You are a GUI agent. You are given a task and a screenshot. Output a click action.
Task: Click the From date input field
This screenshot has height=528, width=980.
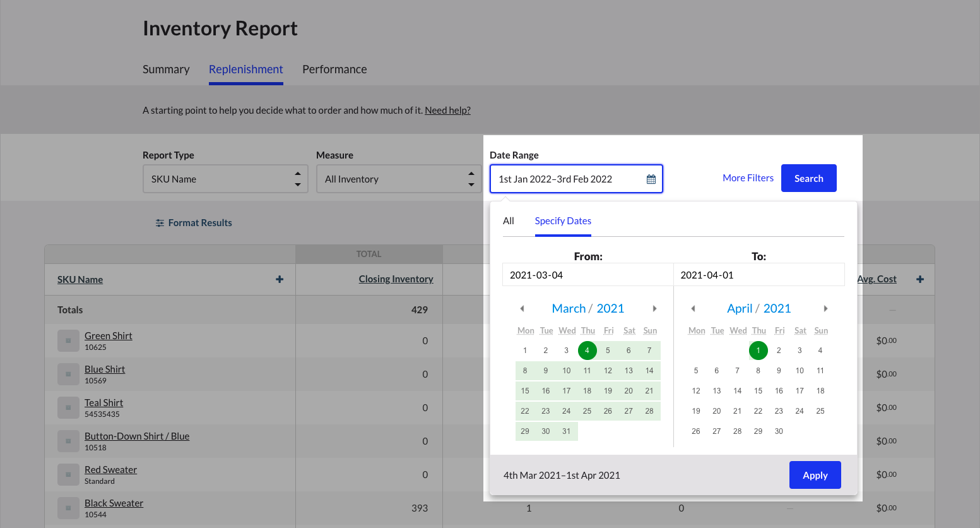pos(588,275)
